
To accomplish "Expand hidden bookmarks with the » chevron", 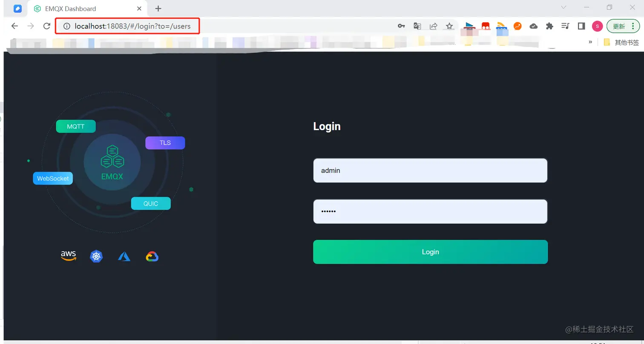I will pyautogui.click(x=590, y=42).
